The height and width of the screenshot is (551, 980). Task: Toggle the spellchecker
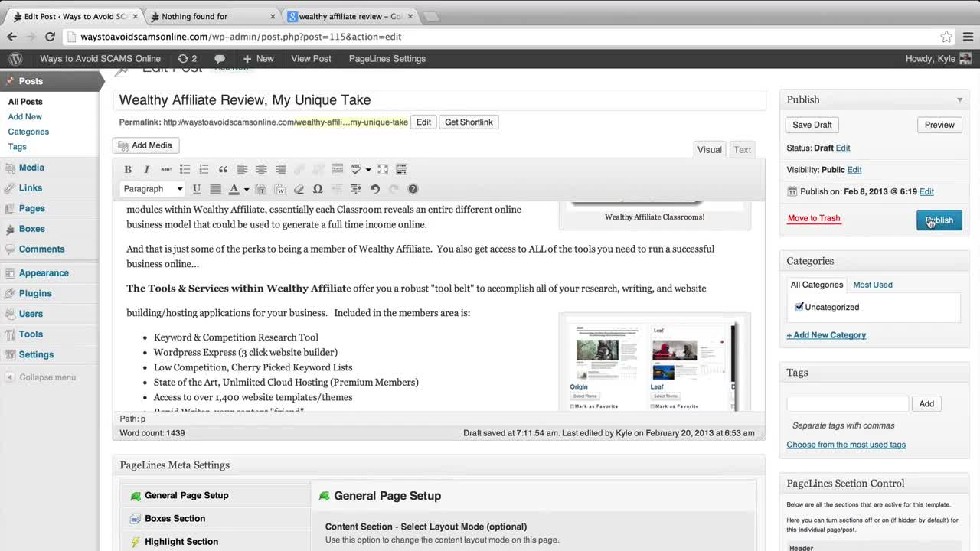(356, 169)
